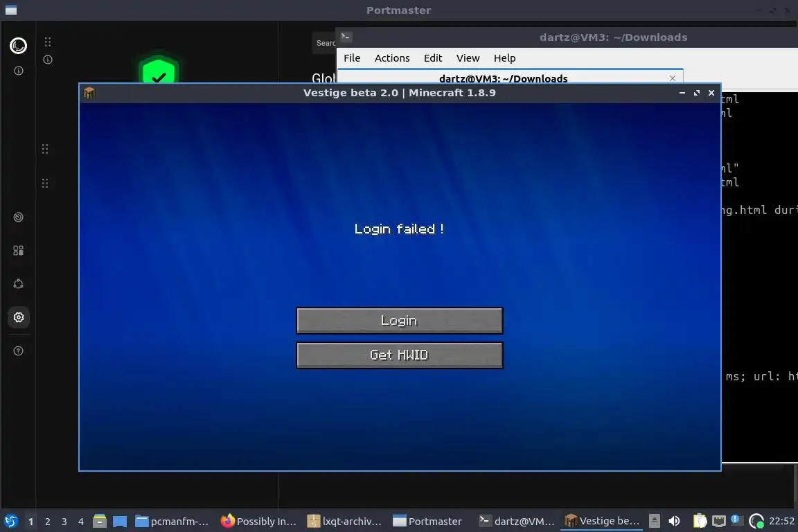The height and width of the screenshot is (532, 798).
Task: Click the Portmaster logo in sidebar
Action: point(18,46)
